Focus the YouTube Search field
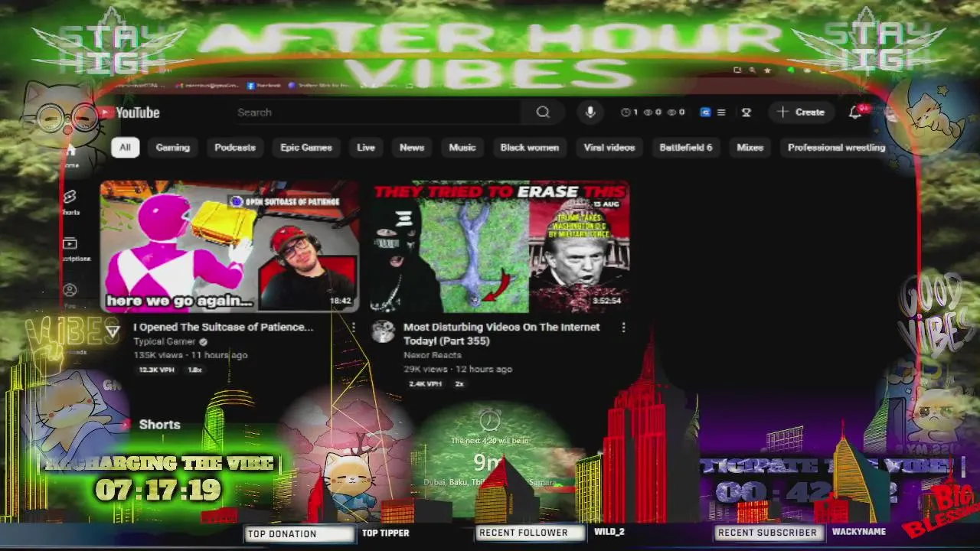The width and height of the screenshot is (980, 551). coord(378,112)
